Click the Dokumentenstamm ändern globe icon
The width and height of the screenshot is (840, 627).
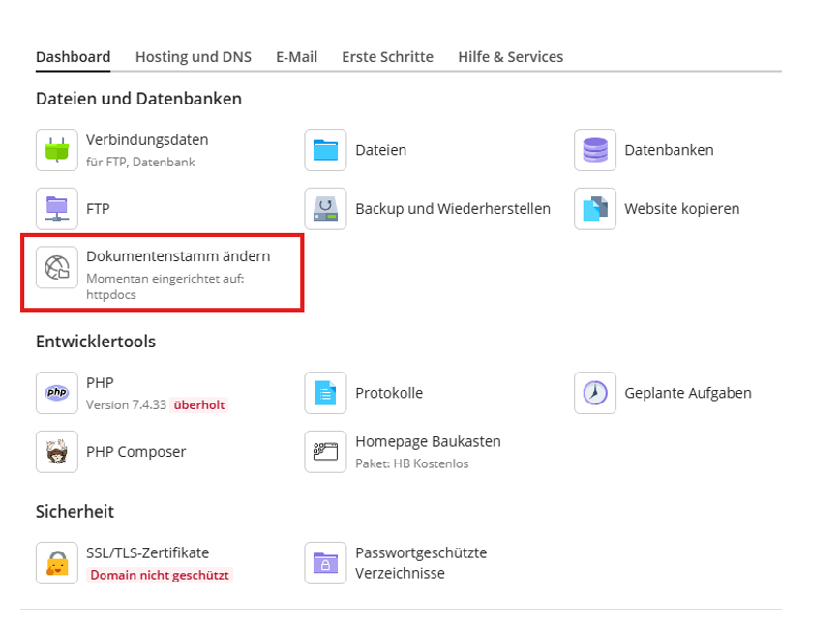[57, 267]
